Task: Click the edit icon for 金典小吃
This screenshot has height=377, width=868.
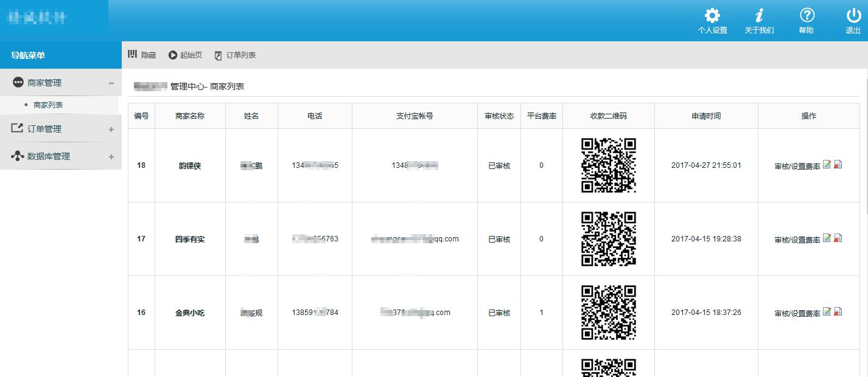Action: pos(827,311)
